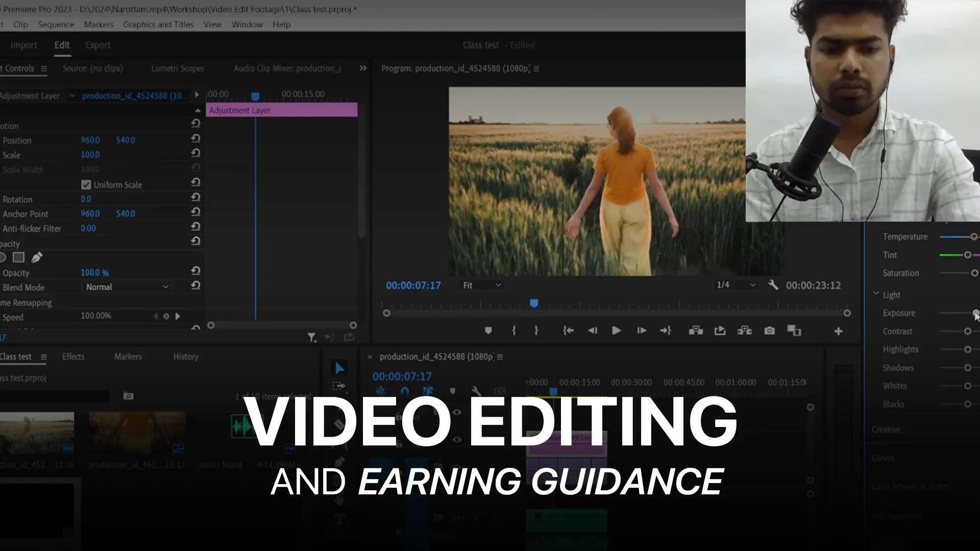Open the Graphics and Titles menu

(x=158, y=24)
